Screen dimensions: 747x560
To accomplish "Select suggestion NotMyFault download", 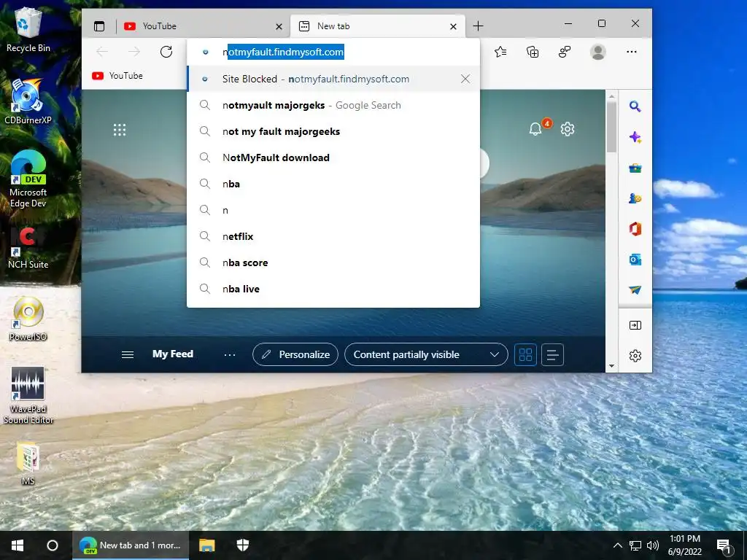I will coord(333,157).
